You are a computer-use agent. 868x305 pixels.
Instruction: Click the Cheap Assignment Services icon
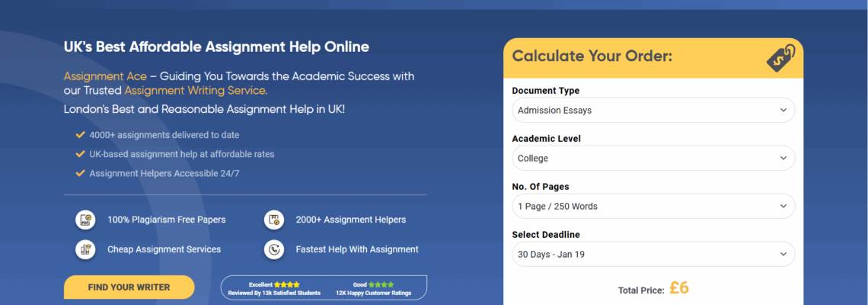click(85, 249)
